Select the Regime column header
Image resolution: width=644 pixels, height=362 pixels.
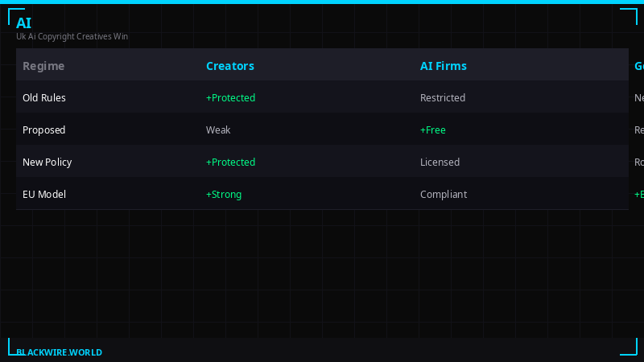43,66
